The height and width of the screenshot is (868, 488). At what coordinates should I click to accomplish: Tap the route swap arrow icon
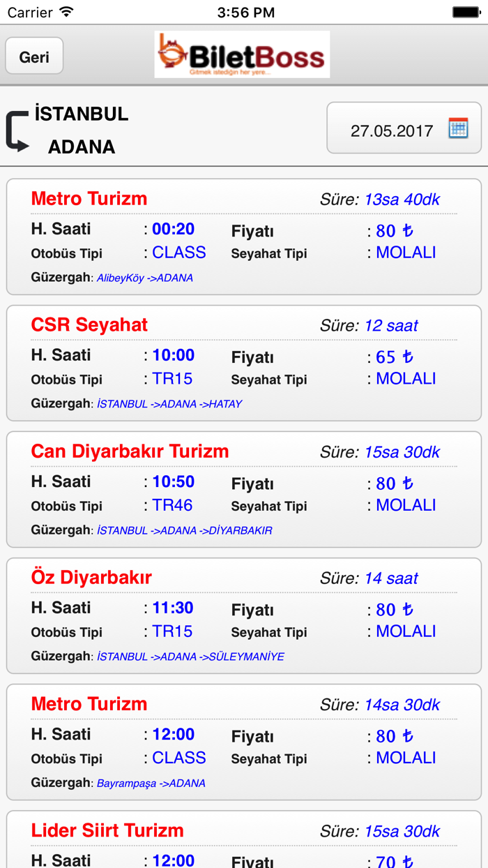[x=17, y=130]
